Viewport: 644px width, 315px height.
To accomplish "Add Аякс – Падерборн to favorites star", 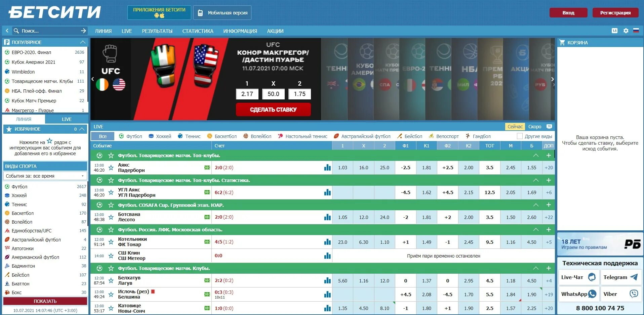I will tap(111, 168).
